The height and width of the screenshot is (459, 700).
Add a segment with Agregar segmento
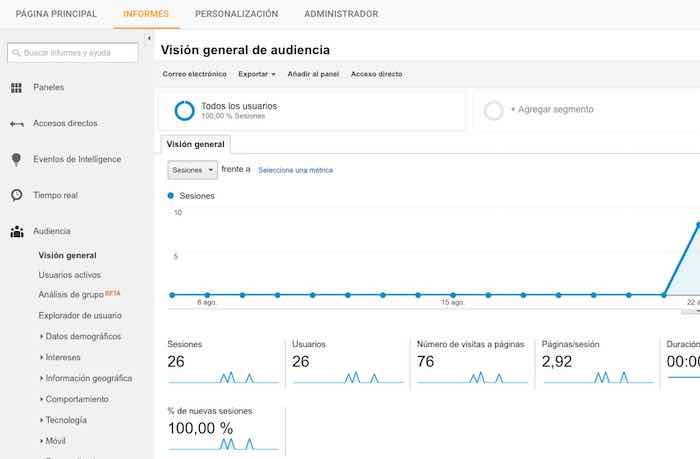click(x=551, y=110)
